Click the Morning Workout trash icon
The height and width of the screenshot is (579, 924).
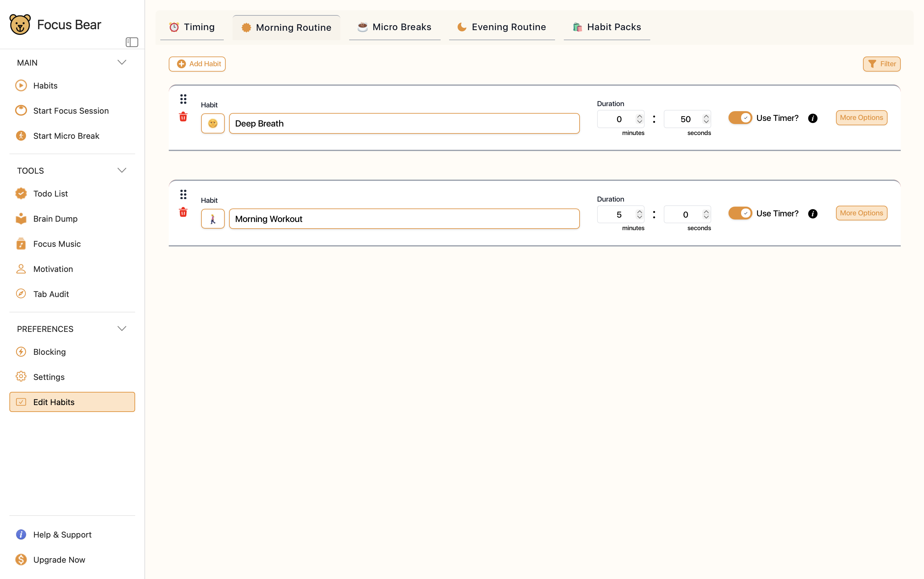[183, 212]
